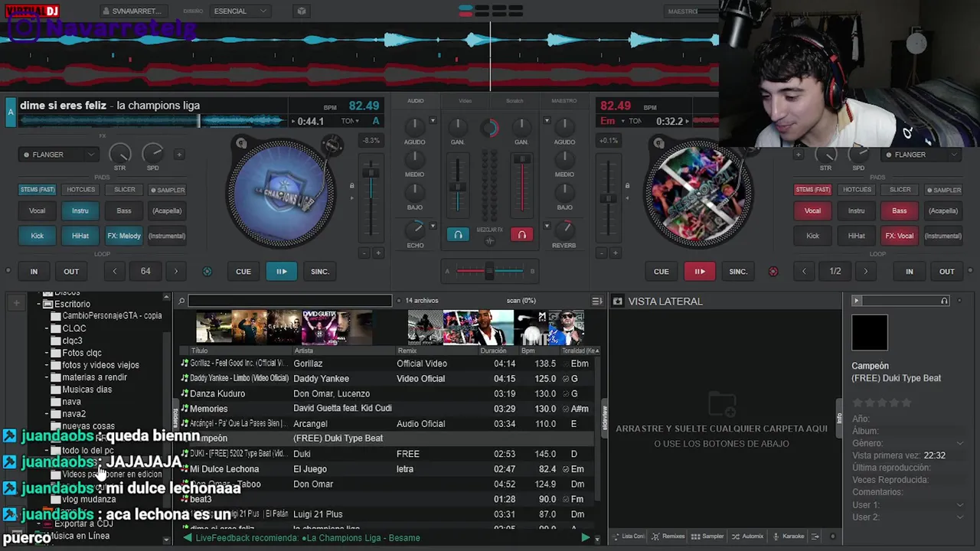Click the sideview overflow arrow icon

[x=815, y=536]
